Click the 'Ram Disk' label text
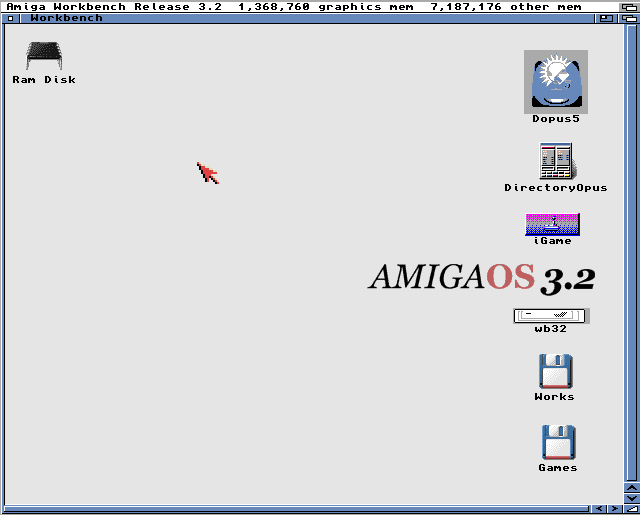This screenshot has width=640, height=515. [44, 80]
